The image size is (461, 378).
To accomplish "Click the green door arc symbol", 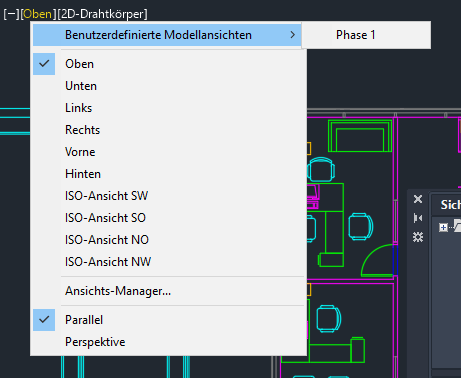I will pyautogui.click(x=377, y=260).
